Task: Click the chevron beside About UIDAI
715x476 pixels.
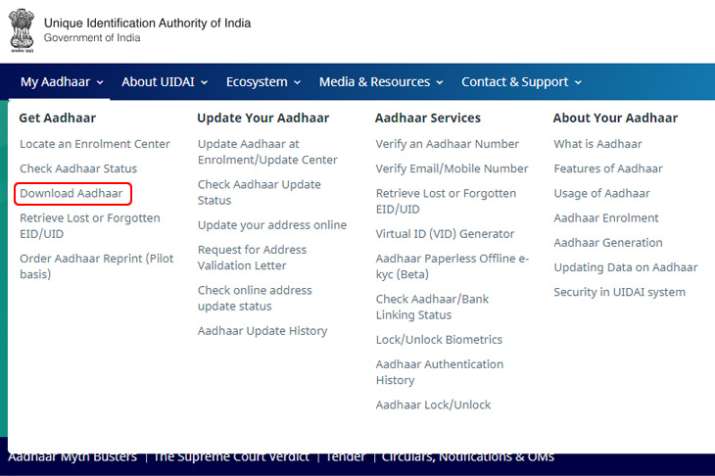Action: tap(204, 83)
